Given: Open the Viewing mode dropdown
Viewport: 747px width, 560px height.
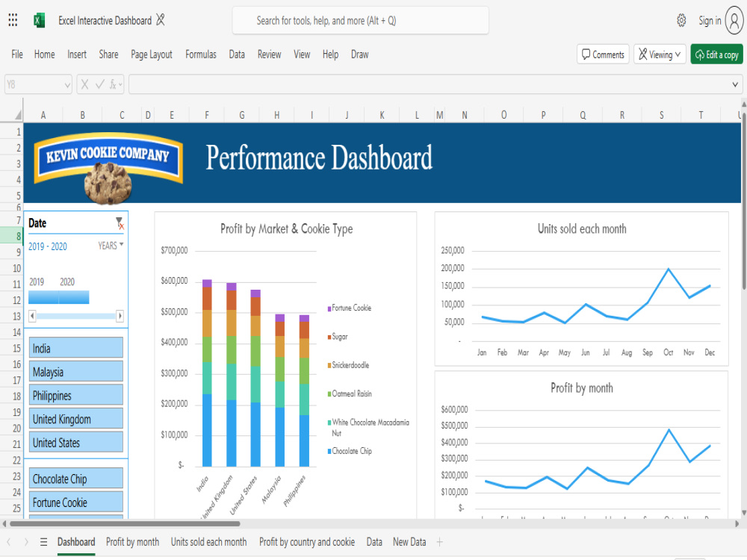Looking at the screenshot, I should coord(660,55).
